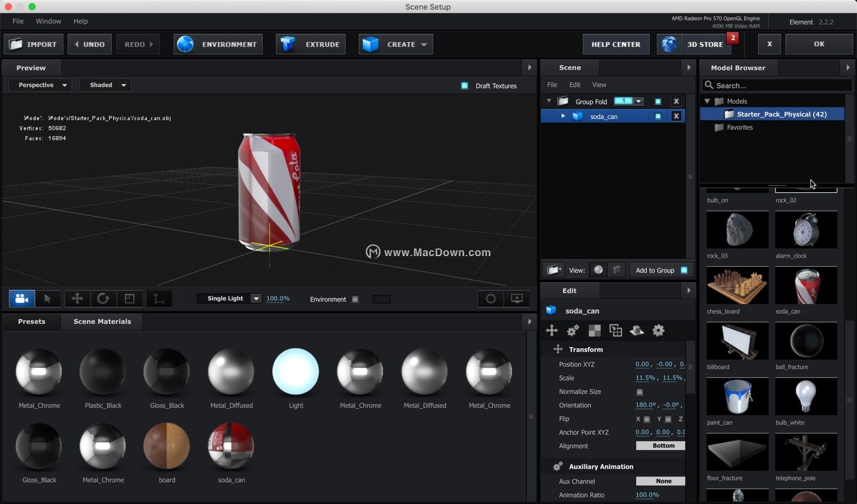Open the Scene panel View menu
Screen dimensions: 857x504
(600, 85)
